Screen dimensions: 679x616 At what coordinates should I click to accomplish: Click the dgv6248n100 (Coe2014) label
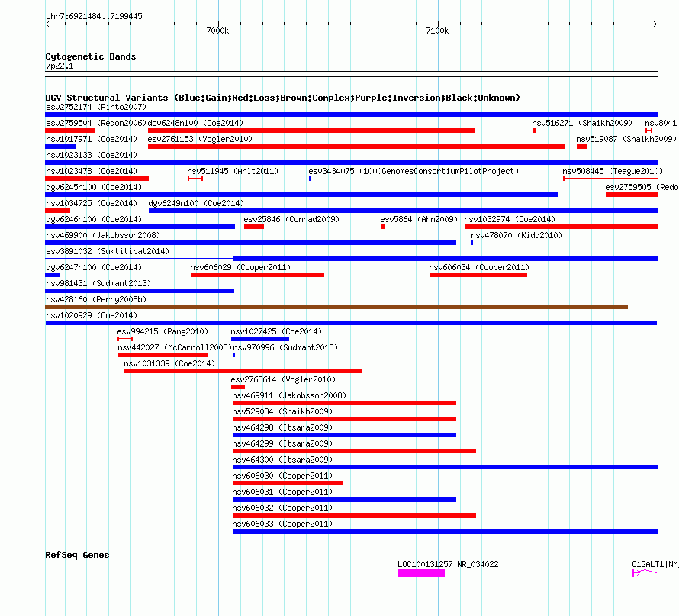click(x=195, y=123)
